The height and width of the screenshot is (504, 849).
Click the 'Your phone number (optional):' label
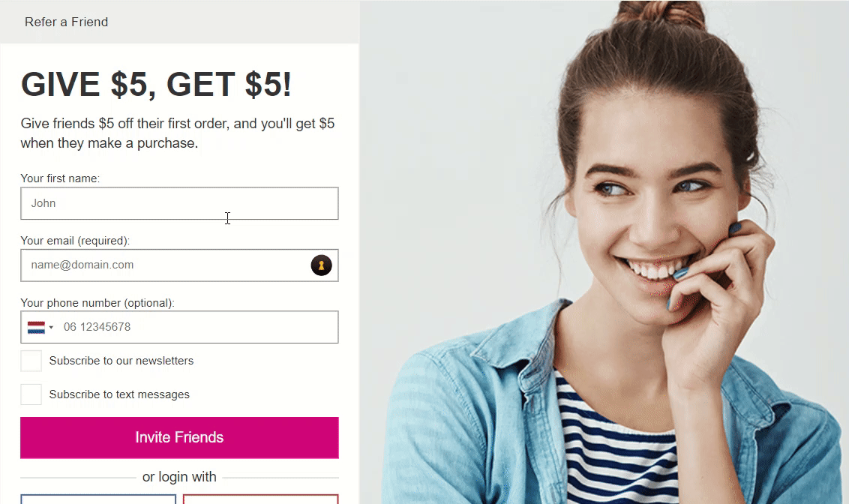pos(97,302)
